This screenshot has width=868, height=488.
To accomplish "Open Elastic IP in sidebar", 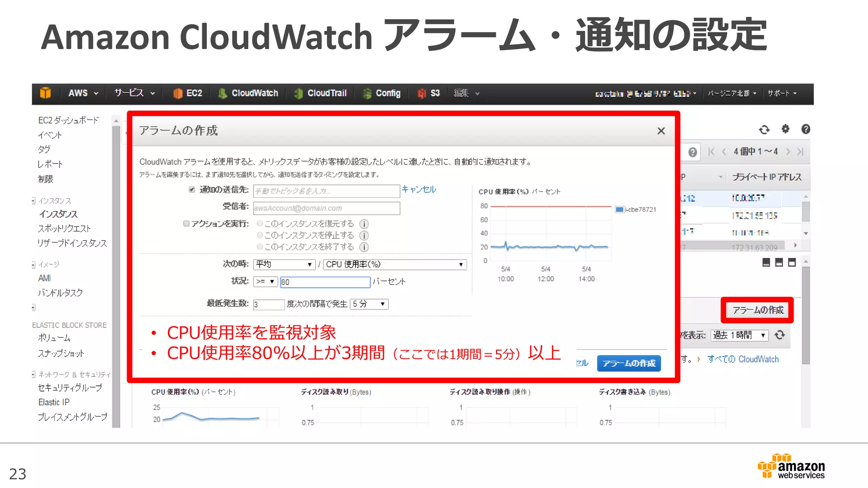I will coord(54,402).
